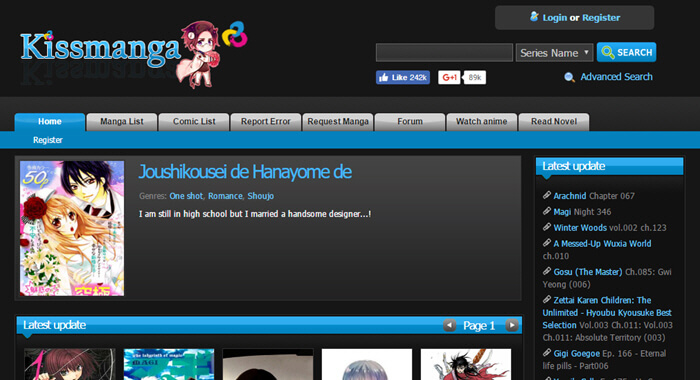The image size is (700, 380).
Task: Open the Forum tab
Action: click(410, 121)
